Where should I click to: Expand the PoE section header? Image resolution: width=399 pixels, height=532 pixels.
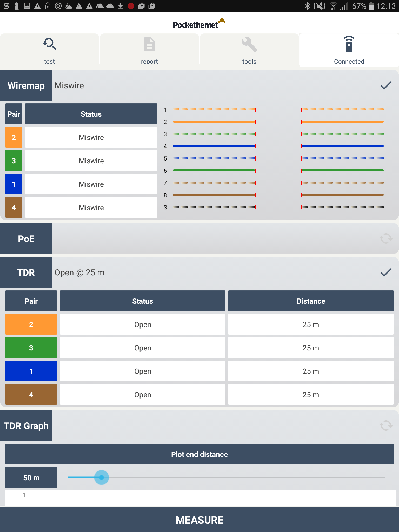26,238
